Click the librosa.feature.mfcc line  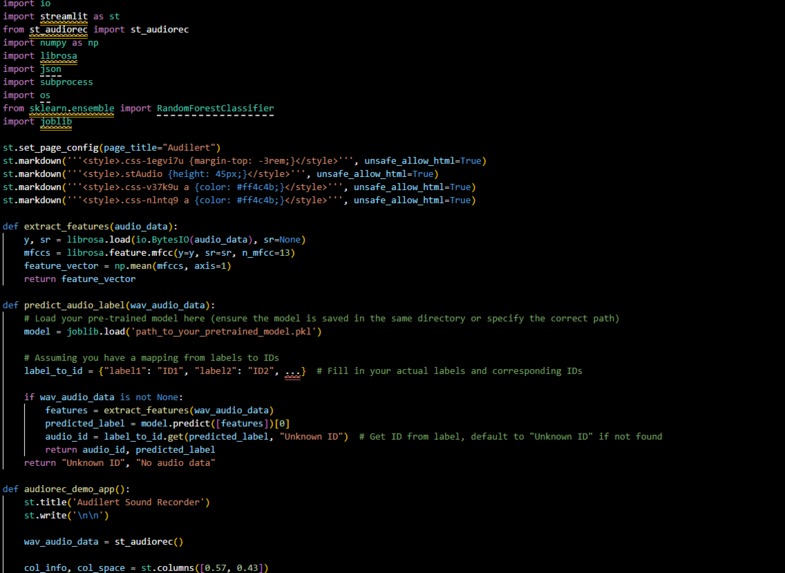[x=159, y=253]
